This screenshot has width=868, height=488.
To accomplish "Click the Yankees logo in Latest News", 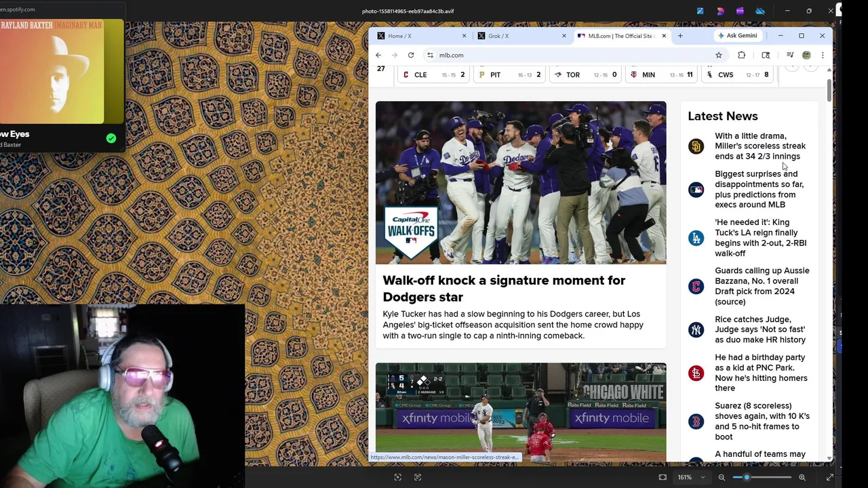I will [696, 329].
